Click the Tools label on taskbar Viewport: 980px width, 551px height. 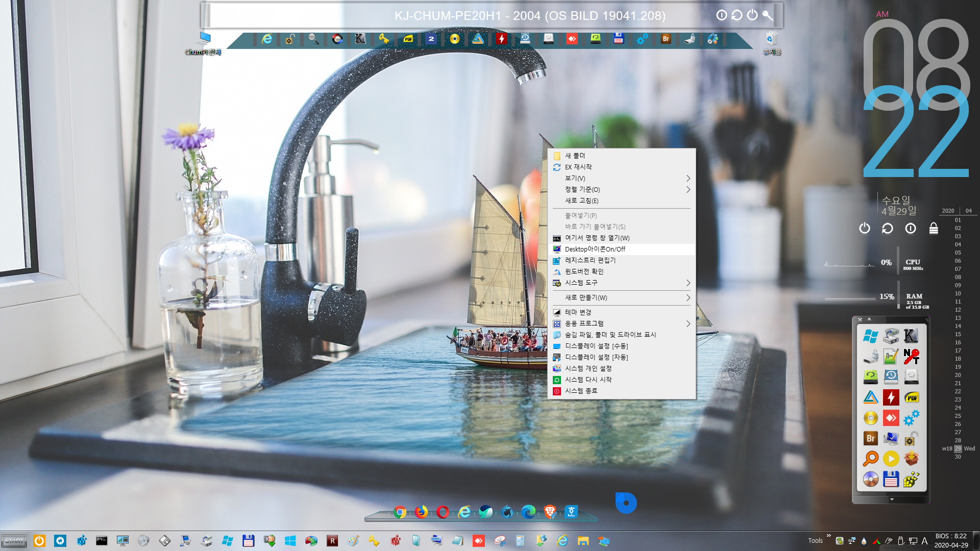(815, 541)
